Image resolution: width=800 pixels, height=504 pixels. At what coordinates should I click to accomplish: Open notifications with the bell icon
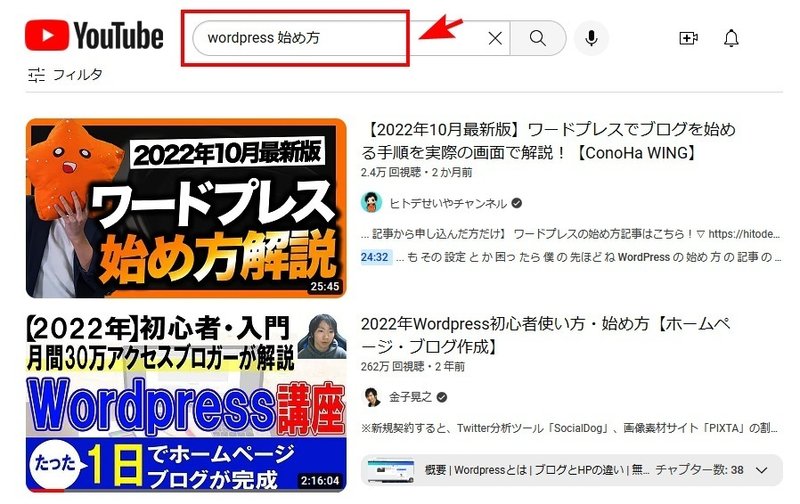[731, 38]
